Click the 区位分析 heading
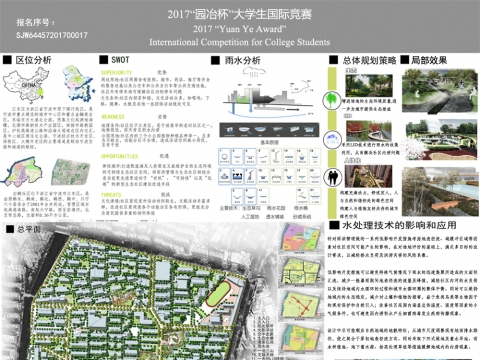This screenshot has width=480, height=360. (x=33, y=60)
